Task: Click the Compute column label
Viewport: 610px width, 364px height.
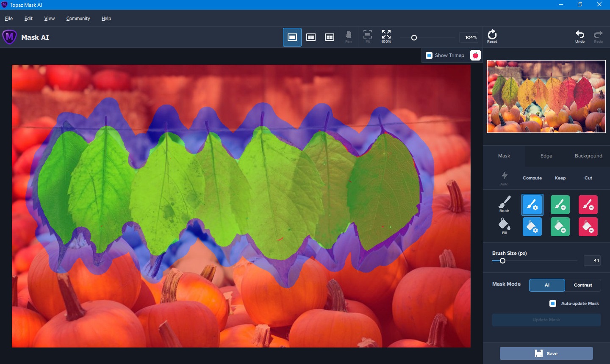Action: click(x=532, y=178)
